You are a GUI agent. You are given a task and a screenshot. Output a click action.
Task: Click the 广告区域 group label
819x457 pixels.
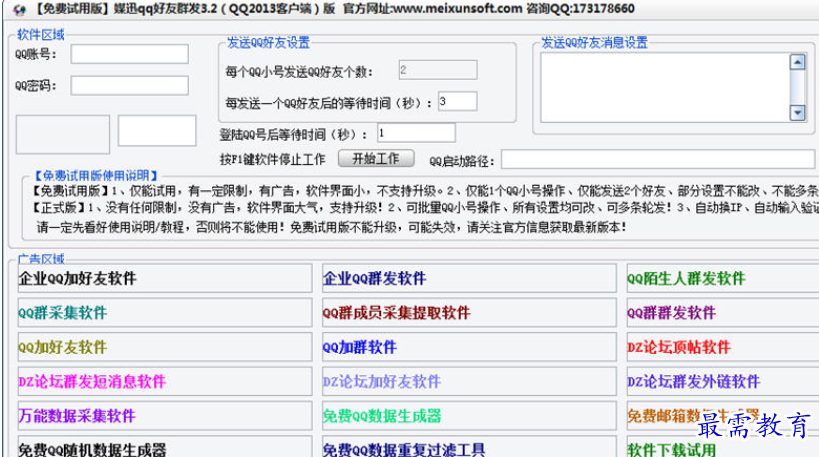tap(41, 259)
